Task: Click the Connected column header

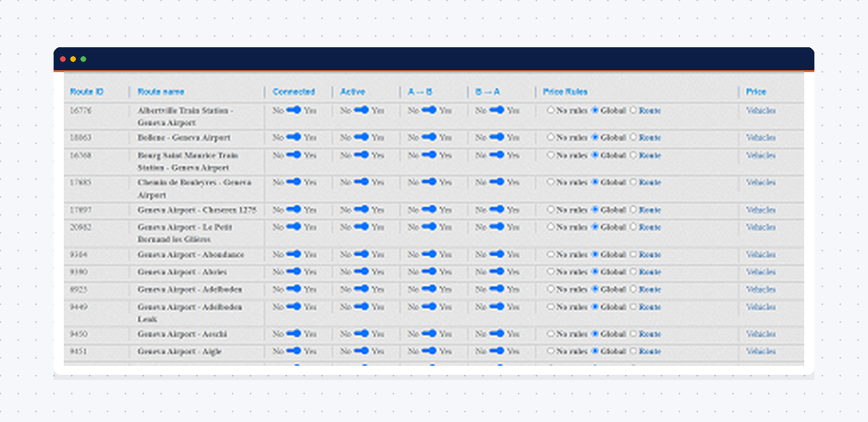Action: point(294,92)
